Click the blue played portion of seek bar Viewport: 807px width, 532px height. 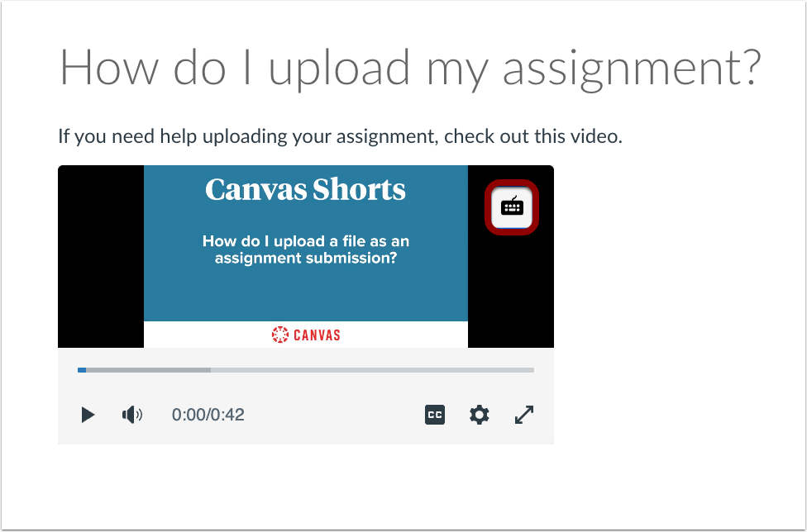pyautogui.click(x=82, y=370)
